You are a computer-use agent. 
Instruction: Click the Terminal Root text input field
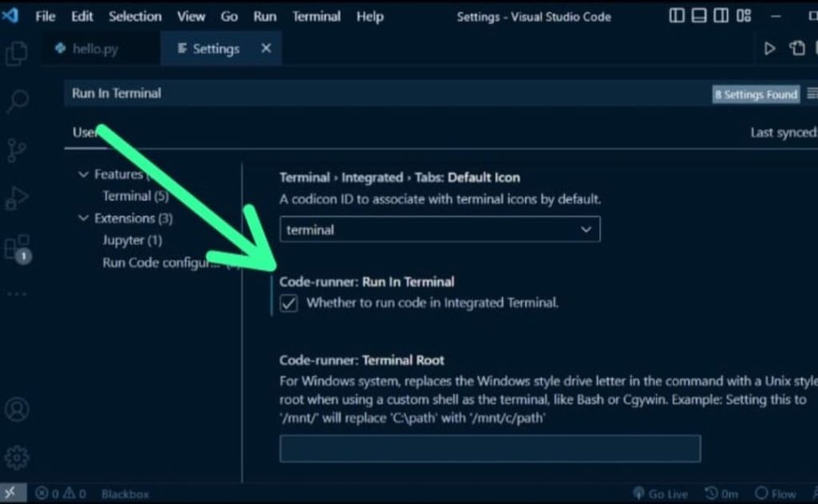click(490, 449)
